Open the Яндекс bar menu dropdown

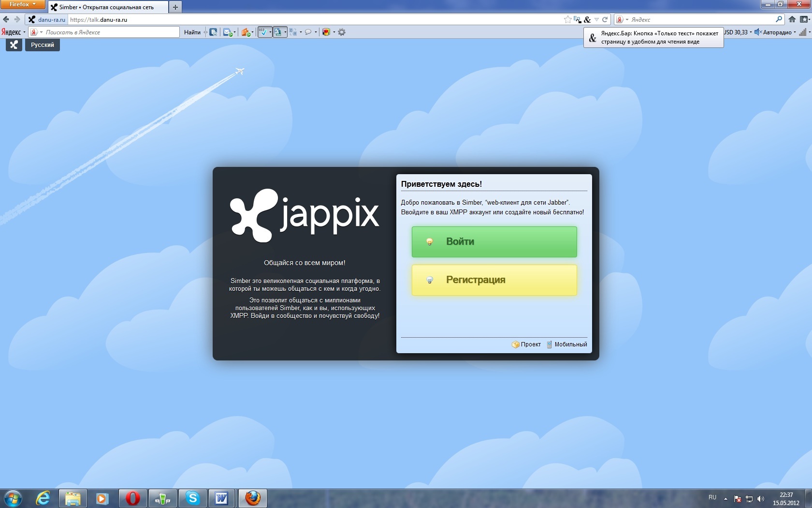pyautogui.click(x=13, y=32)
